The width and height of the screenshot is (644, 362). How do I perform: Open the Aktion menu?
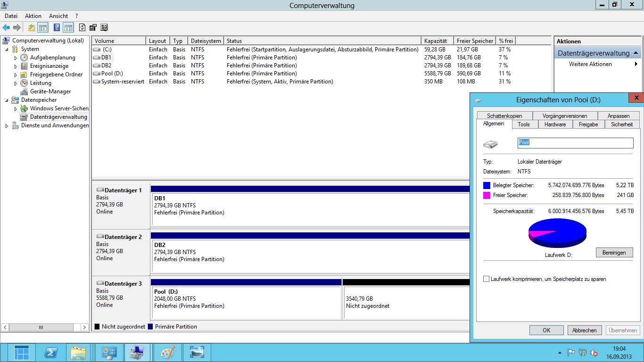pyautogui.click(x=33, y=16)
